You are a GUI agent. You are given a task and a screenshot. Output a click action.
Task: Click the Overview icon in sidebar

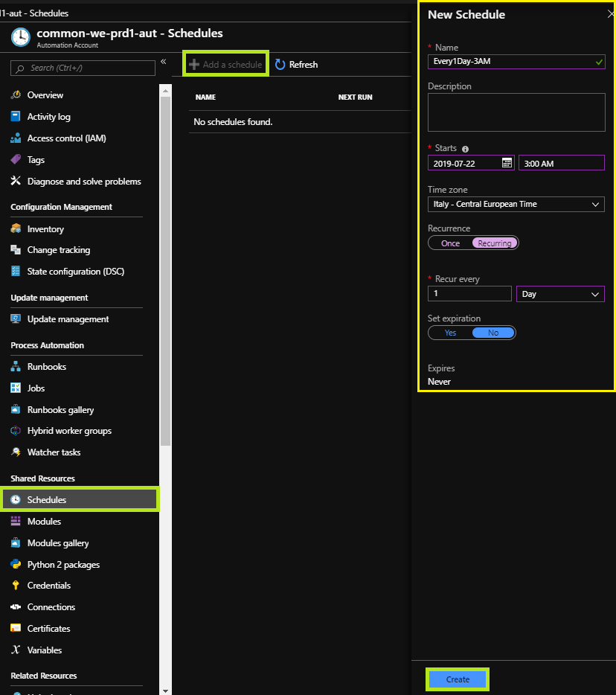coord(16,95)
